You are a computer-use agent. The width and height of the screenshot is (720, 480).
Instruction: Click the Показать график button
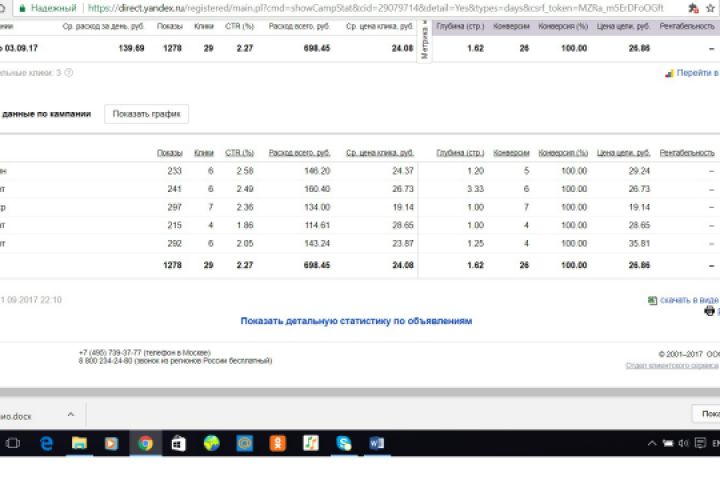[x=146, y=114]
